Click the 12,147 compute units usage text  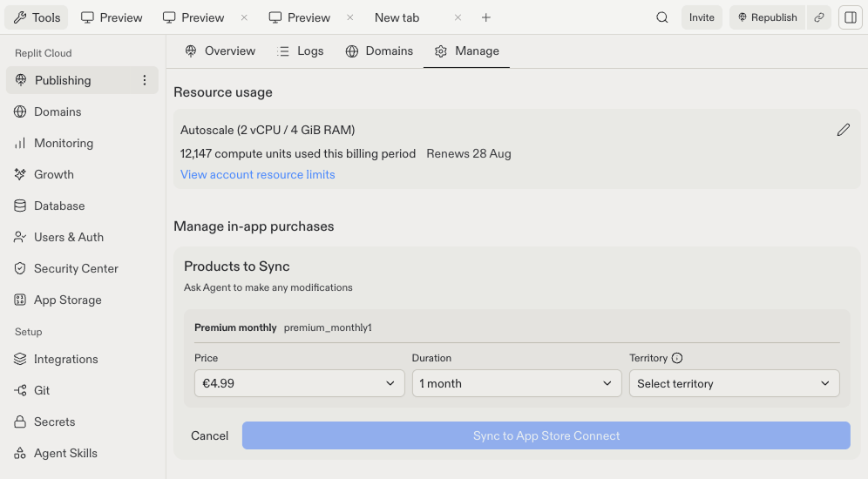298,154
